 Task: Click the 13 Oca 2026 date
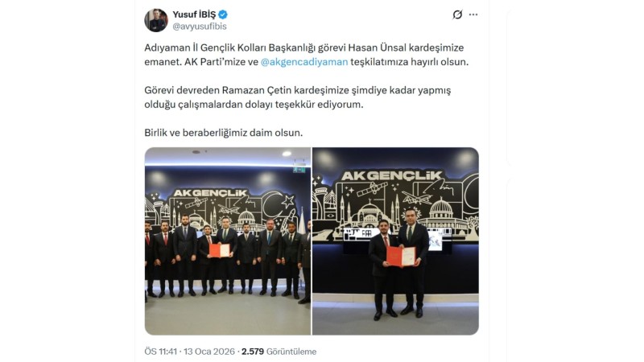tap(209, 352)
